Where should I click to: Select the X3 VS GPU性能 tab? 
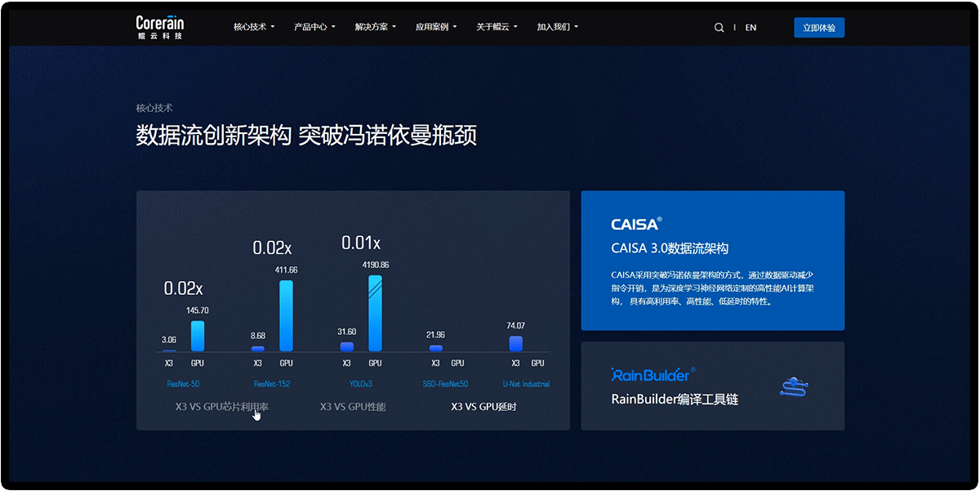353,406
